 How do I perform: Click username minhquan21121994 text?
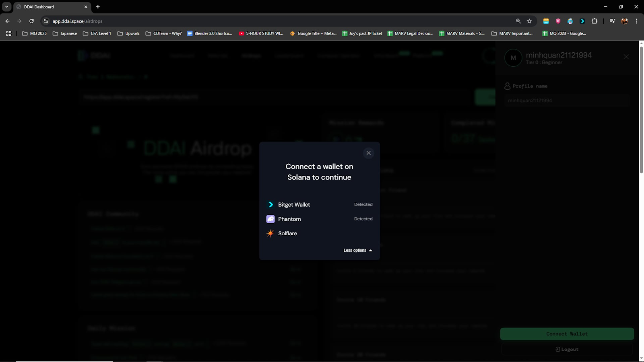pos(559,55)
